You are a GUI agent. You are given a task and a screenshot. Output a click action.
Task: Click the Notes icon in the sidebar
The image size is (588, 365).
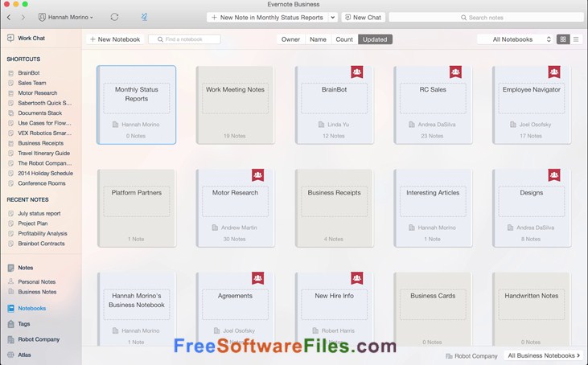(x=11, y=268)
